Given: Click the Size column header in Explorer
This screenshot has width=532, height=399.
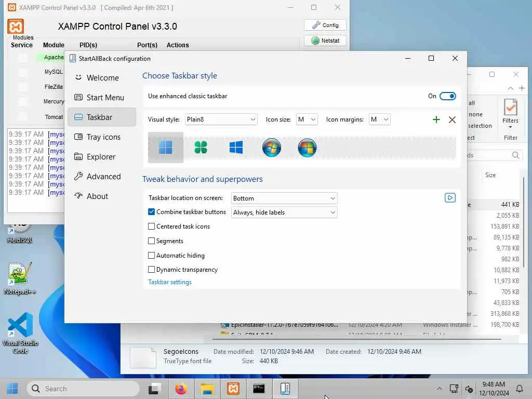Looking at the screenshot, I should [490, 175].
